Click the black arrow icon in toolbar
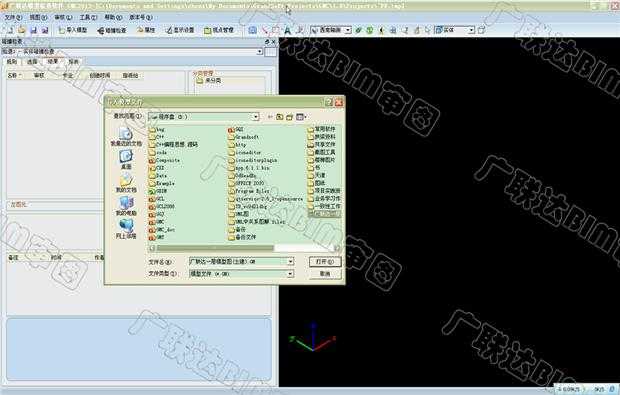Viewport: 620px width, 395px height. (x=382, y=30)
